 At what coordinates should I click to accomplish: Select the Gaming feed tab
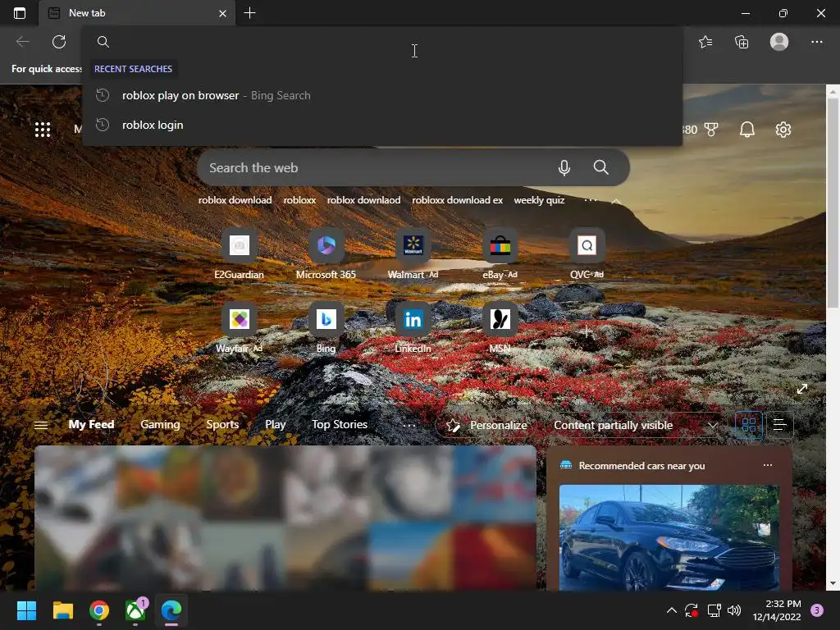coord(160,424)
